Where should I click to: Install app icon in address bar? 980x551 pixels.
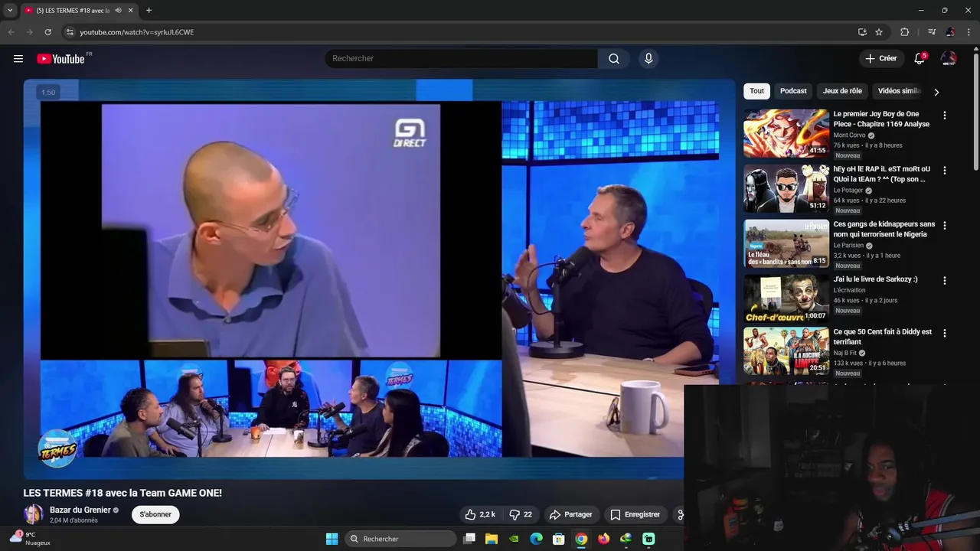862,32
